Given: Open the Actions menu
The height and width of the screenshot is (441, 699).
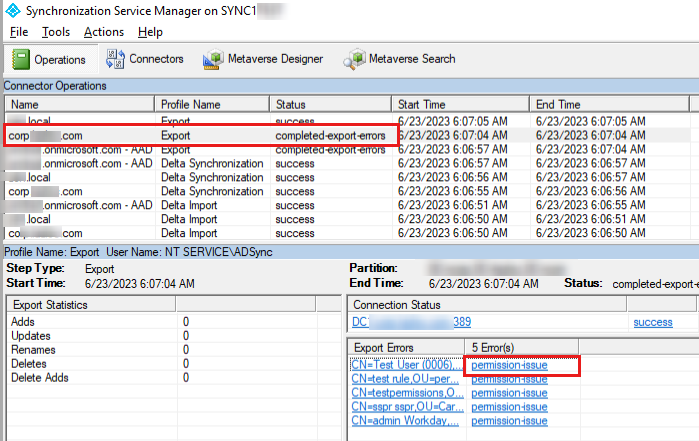Looking at the screenshot, I should 104,32.
